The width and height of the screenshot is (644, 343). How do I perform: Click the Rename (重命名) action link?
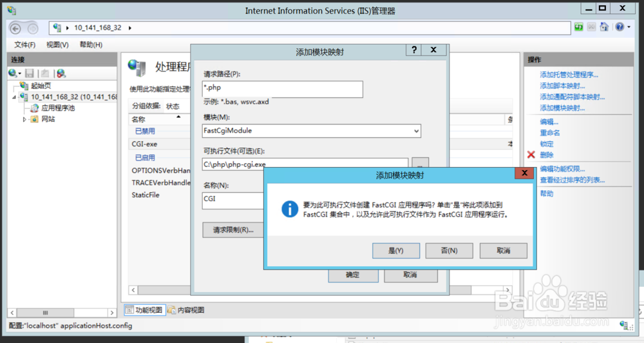click(549, 133)
